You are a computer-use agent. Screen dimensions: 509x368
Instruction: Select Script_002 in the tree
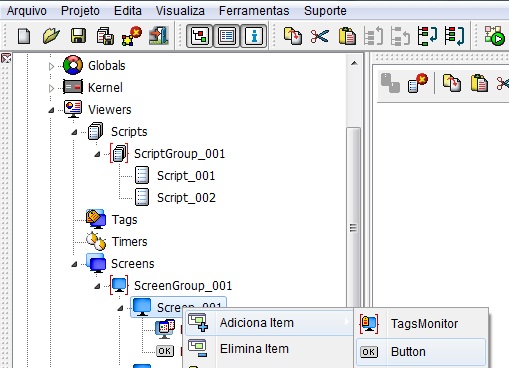tap(186, 198)
